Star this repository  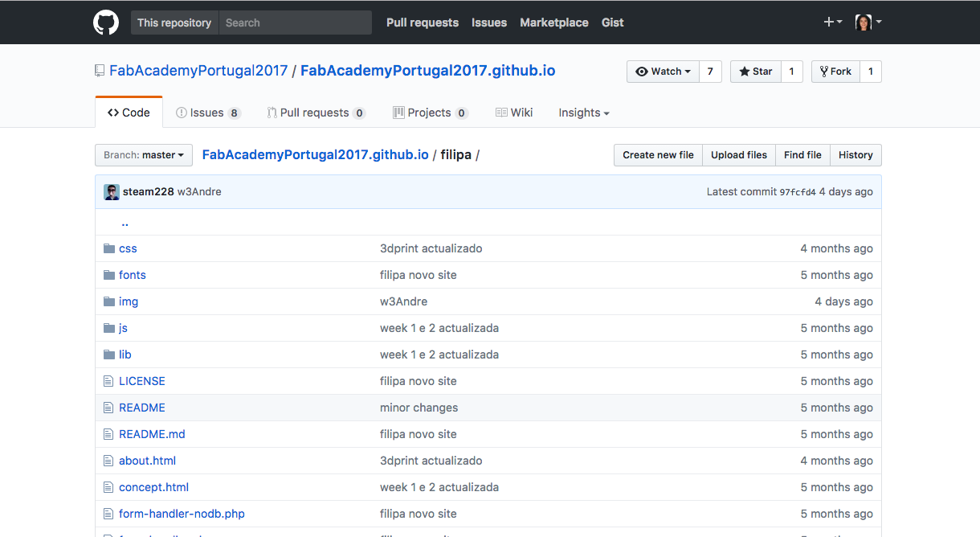(x=756, y=72)
